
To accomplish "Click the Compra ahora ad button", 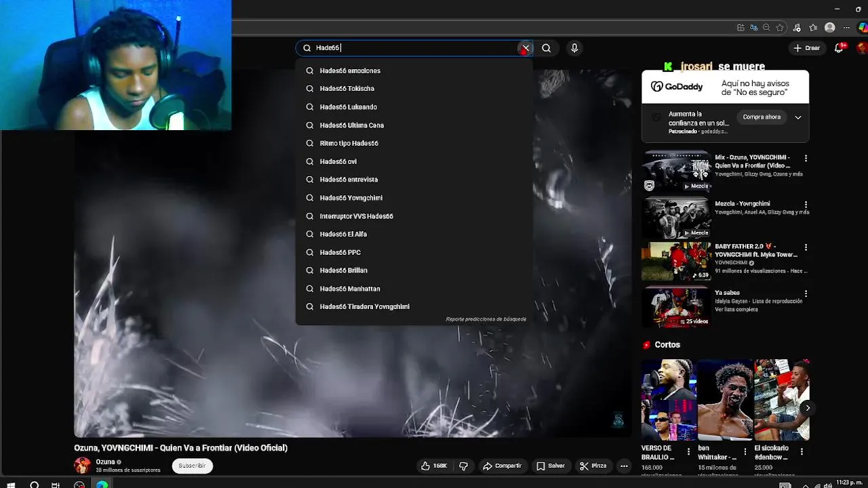I will point(762,117).
